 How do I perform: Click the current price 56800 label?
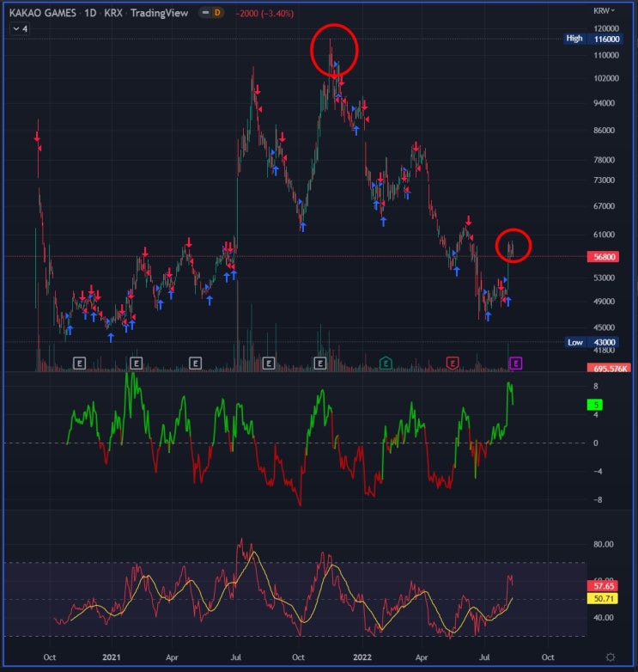[x=605, y=257]
